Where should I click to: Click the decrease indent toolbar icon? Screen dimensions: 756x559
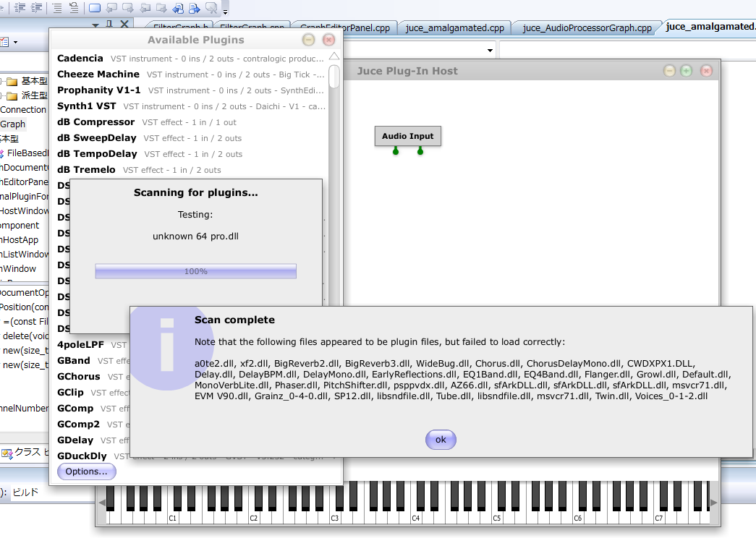tap(20, 8)
